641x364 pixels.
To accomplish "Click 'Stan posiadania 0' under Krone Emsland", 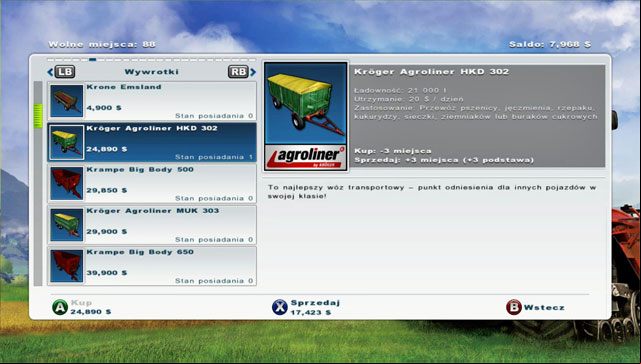I will 214,116.
